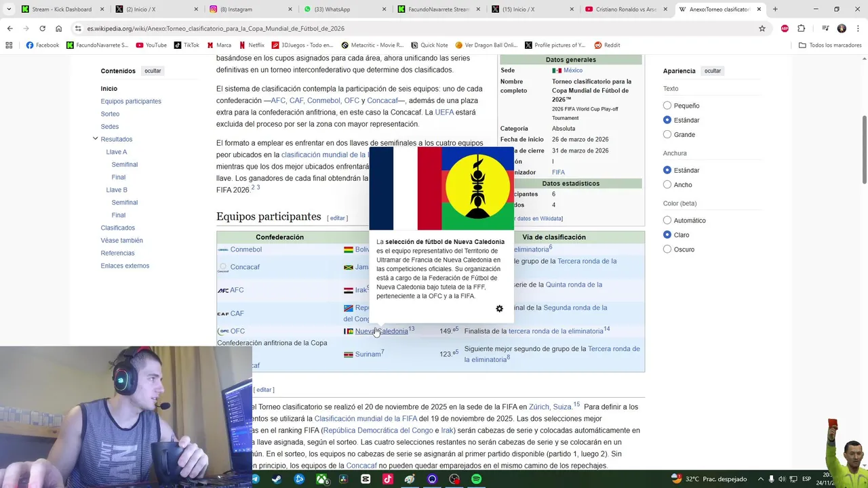868x488 pixels.
Task: Click the New Caledonia flag preview image
Action: [441, 188]
